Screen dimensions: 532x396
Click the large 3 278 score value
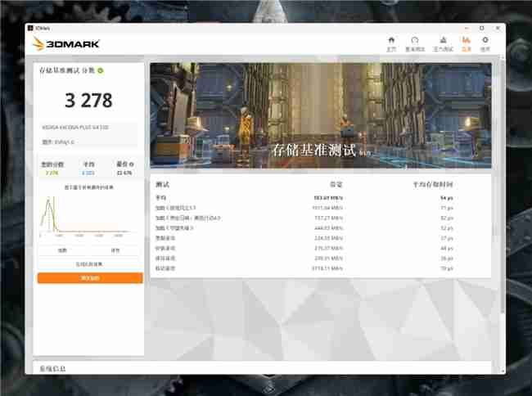tap(89, 100)
